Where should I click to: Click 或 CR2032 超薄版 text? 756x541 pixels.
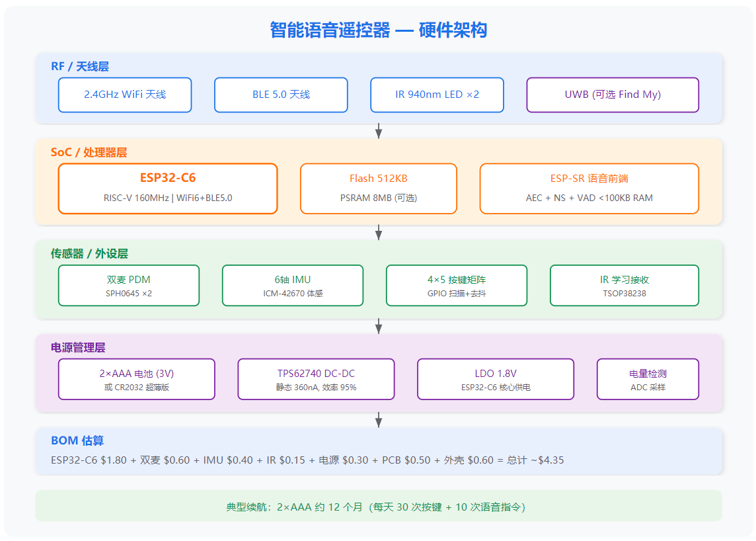(x=136, y=388)
